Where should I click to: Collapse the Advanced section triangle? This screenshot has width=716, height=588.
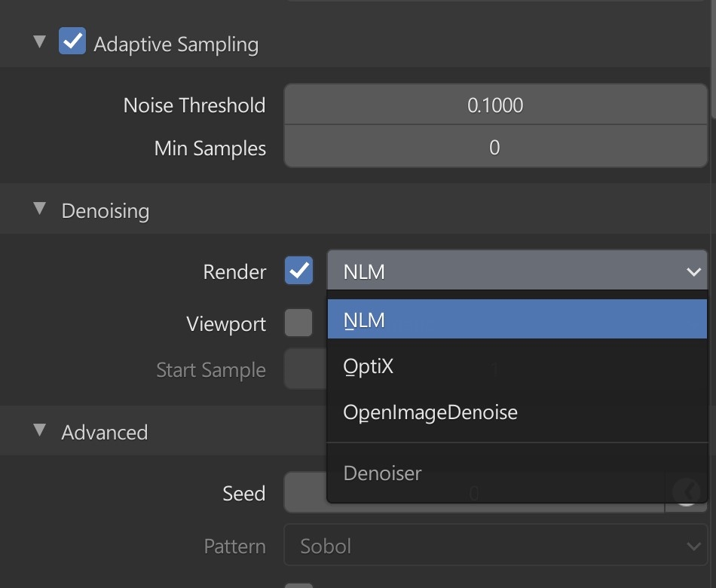[40, 430]
